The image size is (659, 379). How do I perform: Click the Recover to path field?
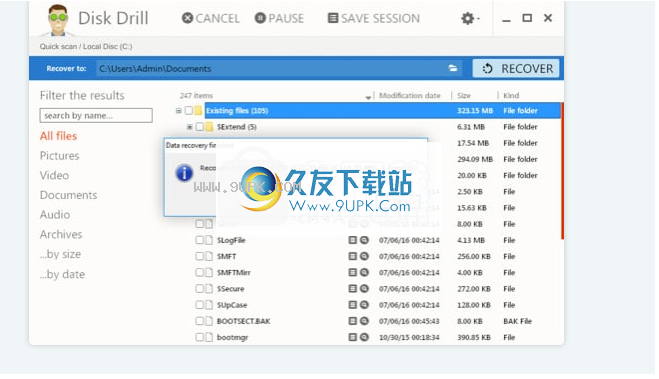tap(279, 68)
